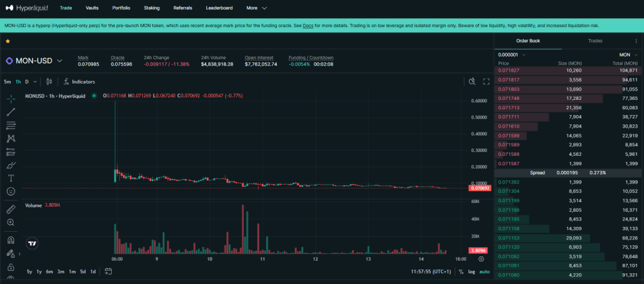Image resolution: width=644 pixels, height=284 pixels.
Task: Switch to the Trades tab
Action: pyautogui.click(x=594, y=41)
